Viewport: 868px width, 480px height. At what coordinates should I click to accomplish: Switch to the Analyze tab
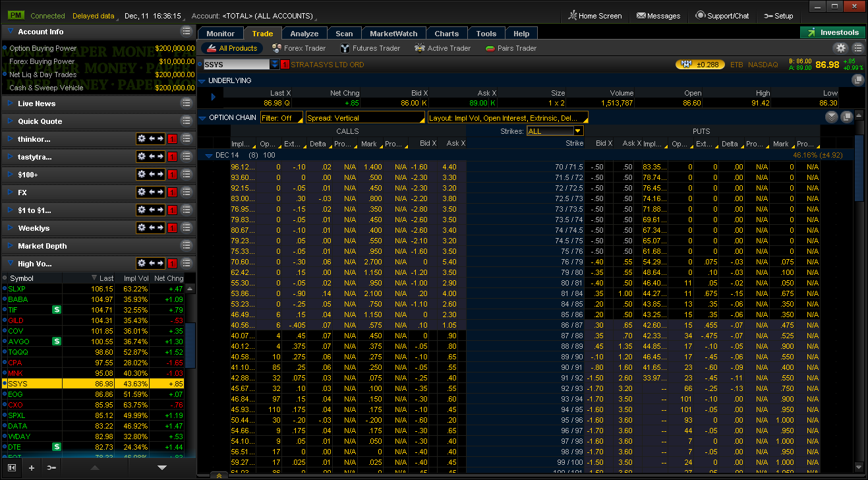click(x=304, y=34)
